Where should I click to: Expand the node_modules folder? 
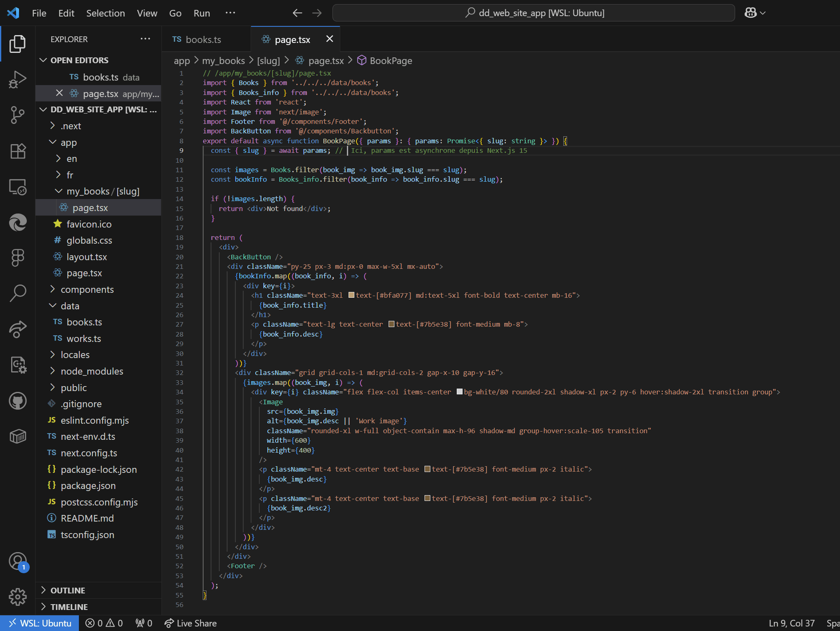[x=52, y=371]
